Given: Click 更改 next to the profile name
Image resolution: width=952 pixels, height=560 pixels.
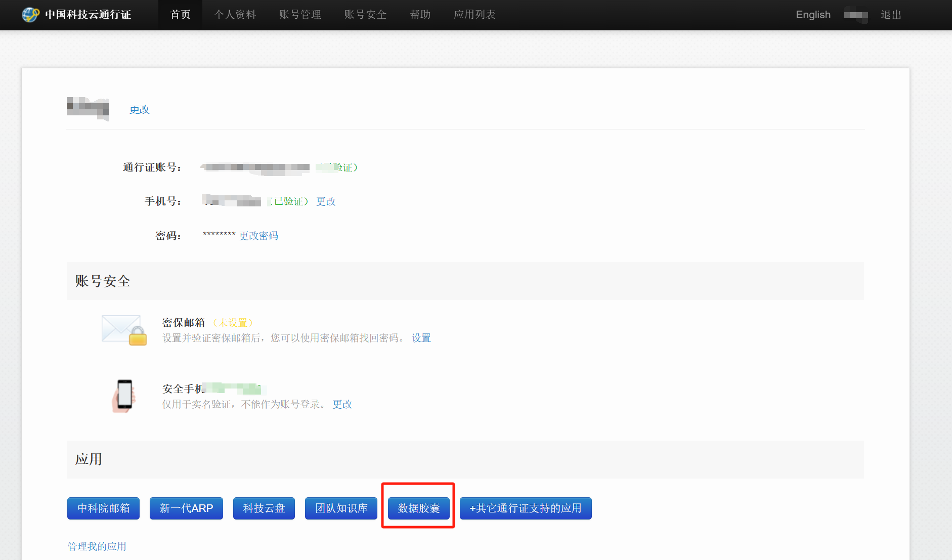Looking at the screenshot, I should pos(140,109).
